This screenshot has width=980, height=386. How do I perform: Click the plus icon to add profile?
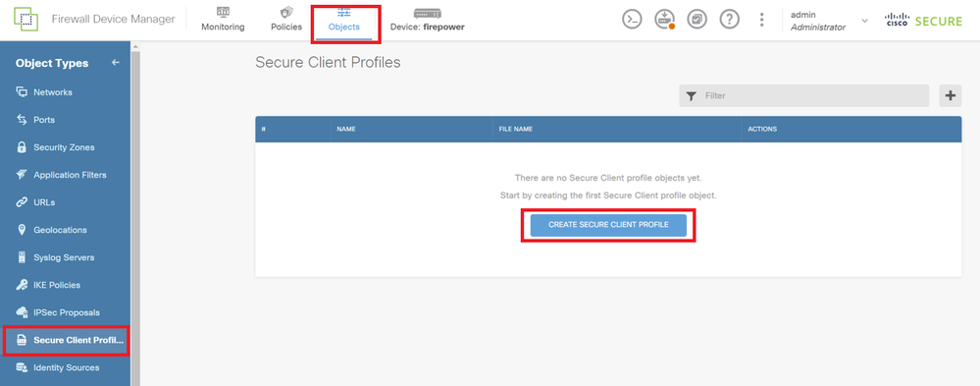950,95
